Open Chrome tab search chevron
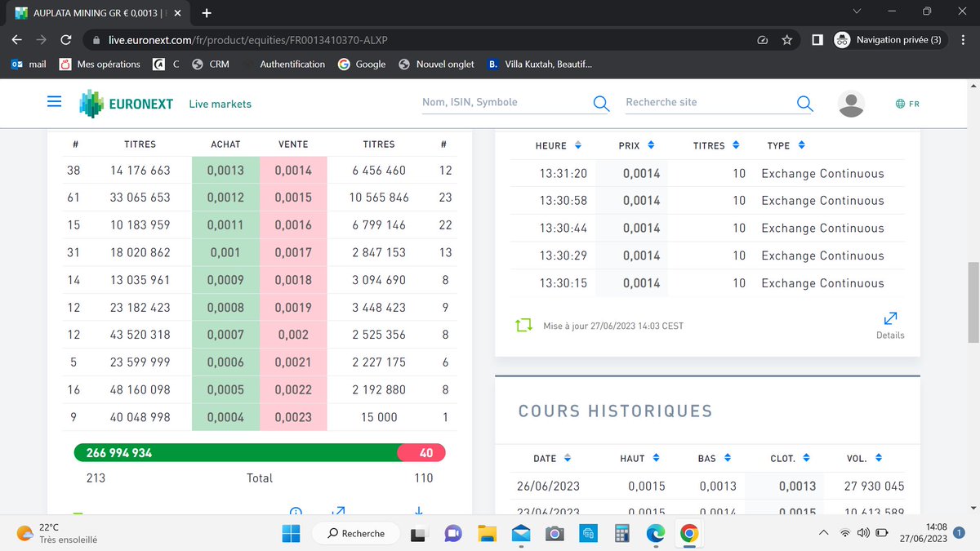 click(857, 12)
